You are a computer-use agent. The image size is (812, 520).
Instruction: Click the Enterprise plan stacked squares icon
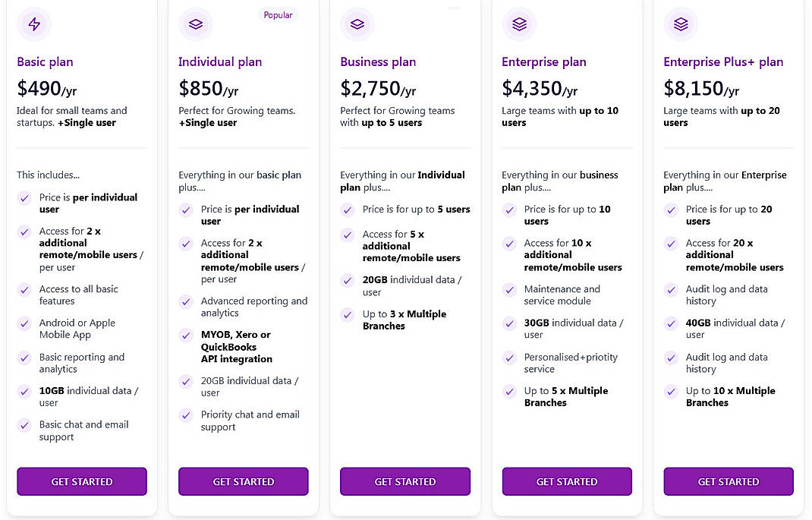[519, 23]
